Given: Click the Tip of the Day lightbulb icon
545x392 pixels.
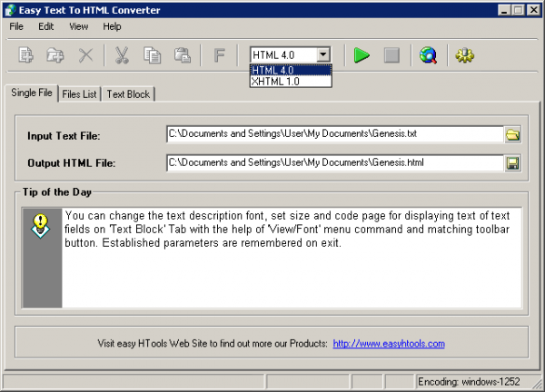Looking at the screenshot, I should [x=41, y=226].
